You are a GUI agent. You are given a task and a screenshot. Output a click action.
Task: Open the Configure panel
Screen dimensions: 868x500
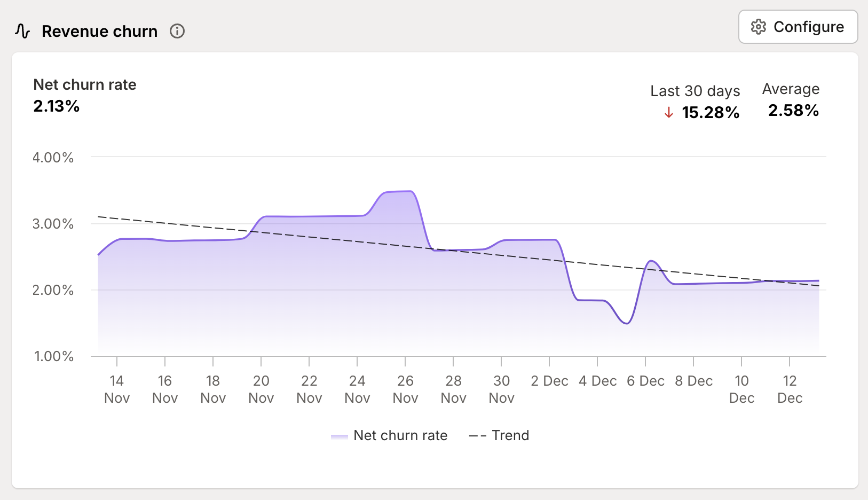click(x=798, y=27)
